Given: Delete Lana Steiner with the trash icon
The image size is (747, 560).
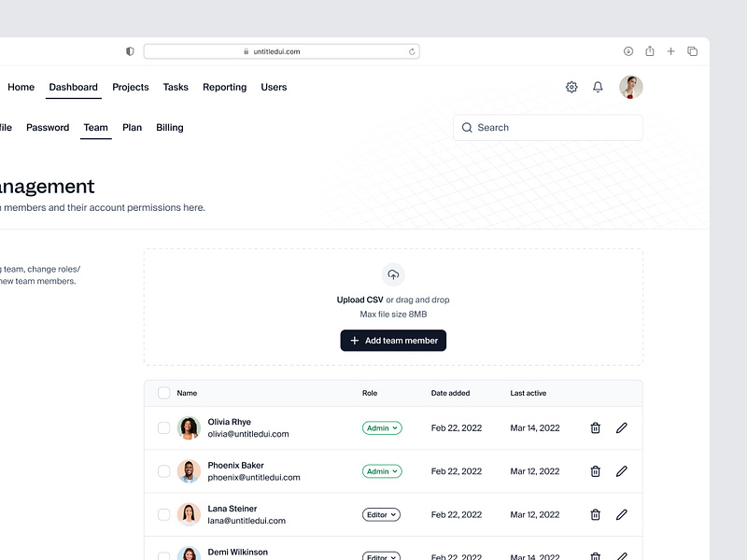Looking at the screenshot, I should click(x=595, y=514).
